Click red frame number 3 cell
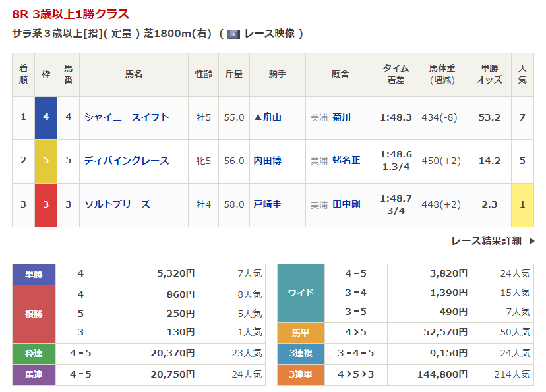The height and width of the screenshot is (392, 546). (45, 205)
